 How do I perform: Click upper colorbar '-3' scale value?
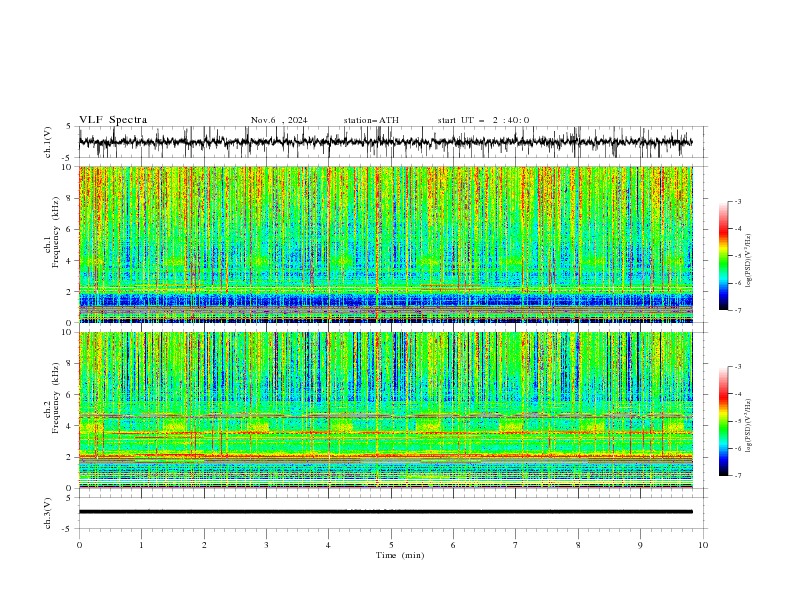point(737,201)
